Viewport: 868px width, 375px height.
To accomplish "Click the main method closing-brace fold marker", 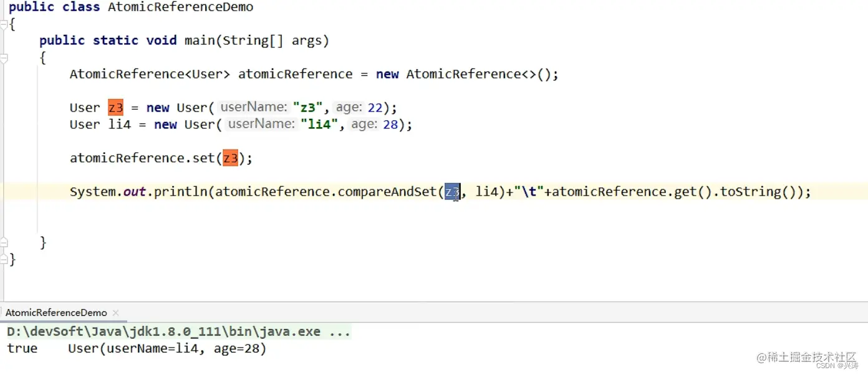I will 4,242.
